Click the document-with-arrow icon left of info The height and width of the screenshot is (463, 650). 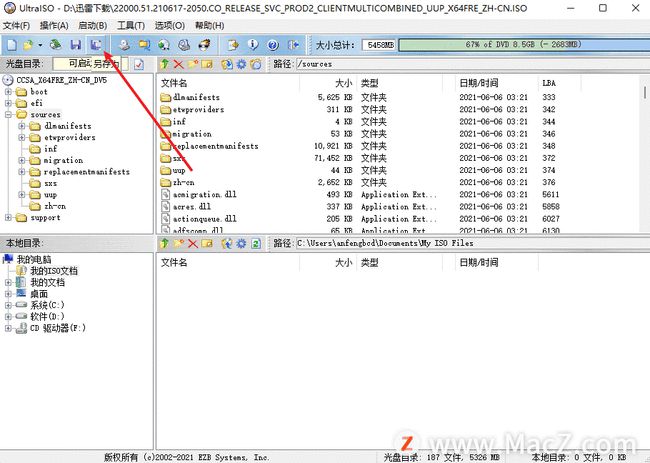pyautogui.click(x=233, y=44)
